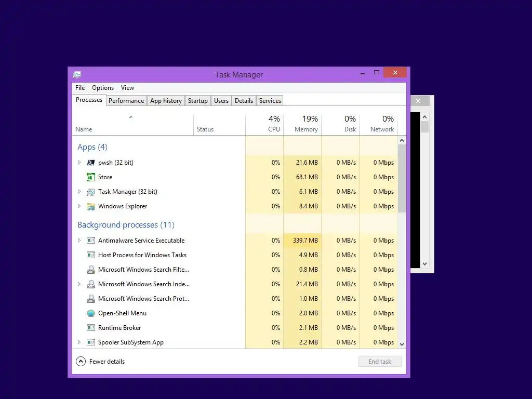Expand the pwsh (32 bit) process

[79, 163]
